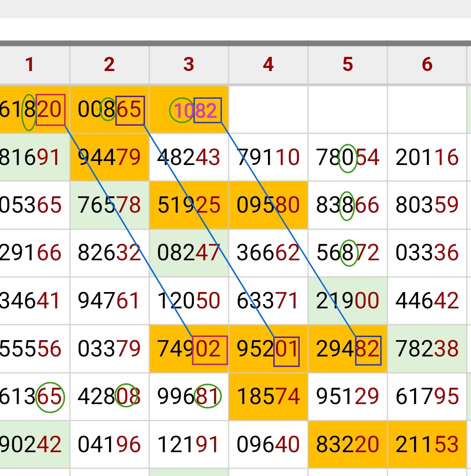
Task: Select the cell 05365
Action: coord(34,205)
